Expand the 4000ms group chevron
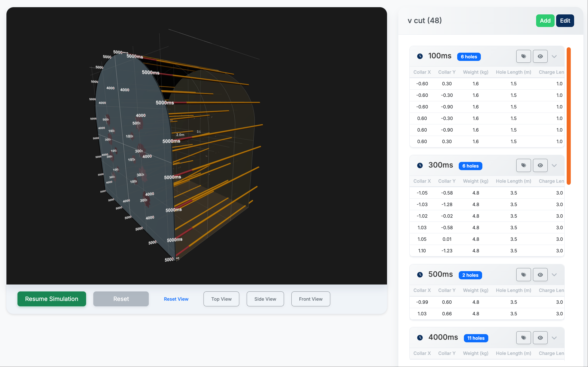Image resolution: width=588 pixels, height=367 pixels. (554, 338)
